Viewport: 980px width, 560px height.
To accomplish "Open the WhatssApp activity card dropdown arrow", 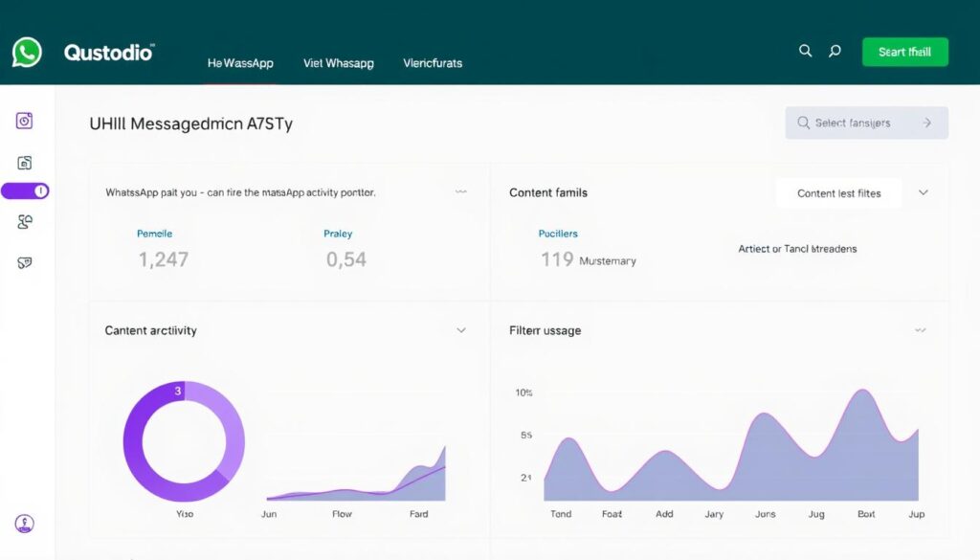I will pyautogui.click(x=461, y=192).
